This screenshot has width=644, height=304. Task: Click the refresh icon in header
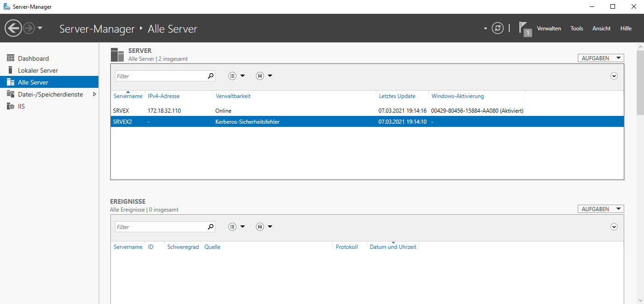(498, 29)
